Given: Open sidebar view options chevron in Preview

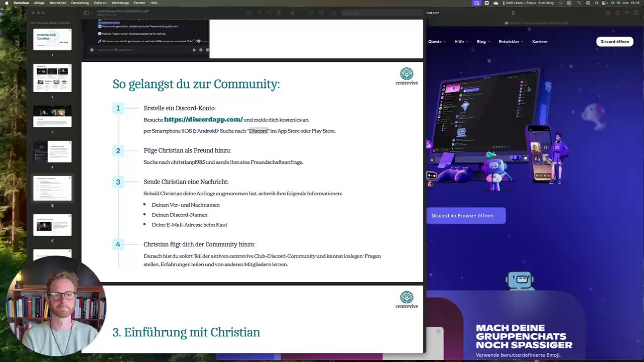Looking at the screenshot, I should click(92, 13).
